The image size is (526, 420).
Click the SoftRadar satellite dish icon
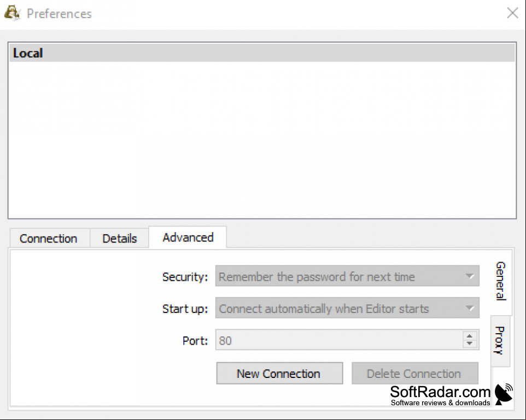[504, 394]
